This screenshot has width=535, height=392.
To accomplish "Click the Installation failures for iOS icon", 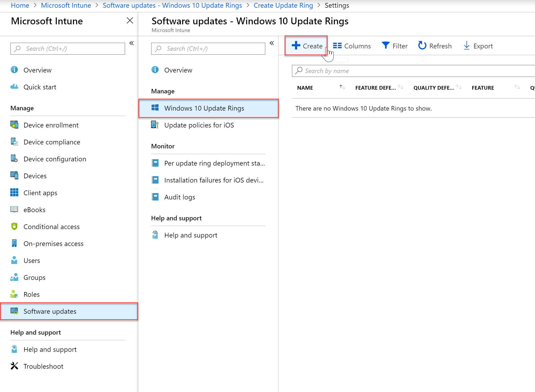I will point(155,180).
